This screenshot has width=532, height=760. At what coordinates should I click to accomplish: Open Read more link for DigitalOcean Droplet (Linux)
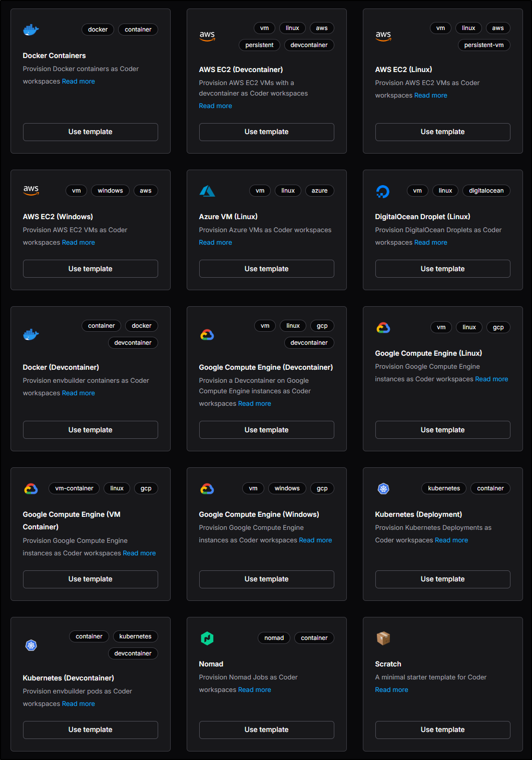431,243
